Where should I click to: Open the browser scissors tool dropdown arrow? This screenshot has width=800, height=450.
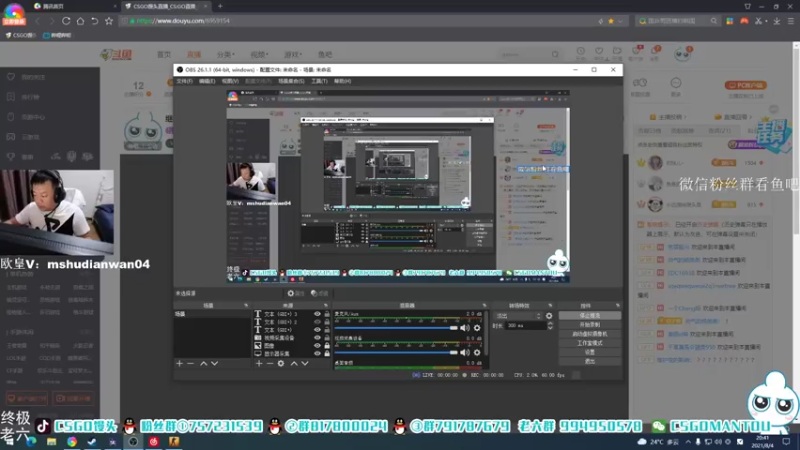pyautogui.click(x=766, y=21)
